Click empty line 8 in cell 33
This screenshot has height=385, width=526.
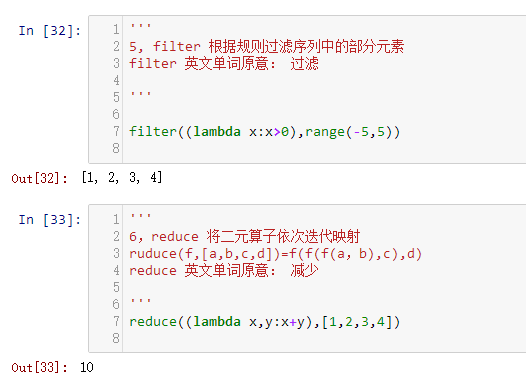(x=322, y=338)
